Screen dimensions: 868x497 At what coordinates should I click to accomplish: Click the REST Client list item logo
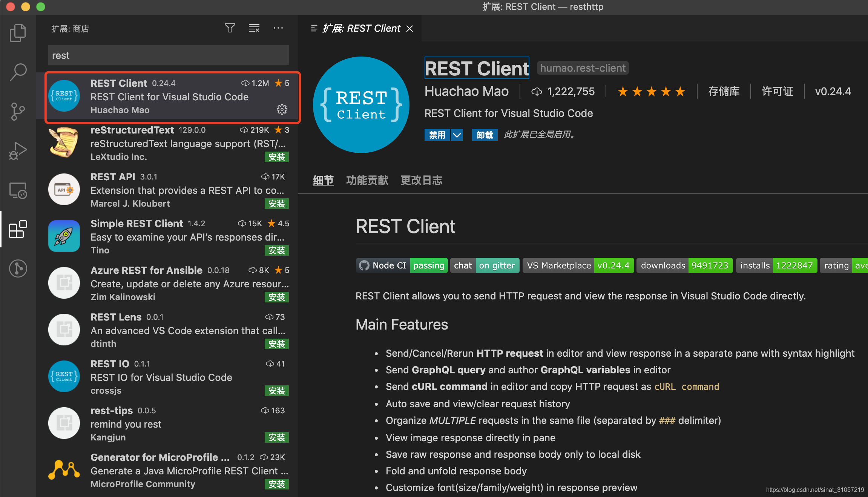tap(64, 96)
